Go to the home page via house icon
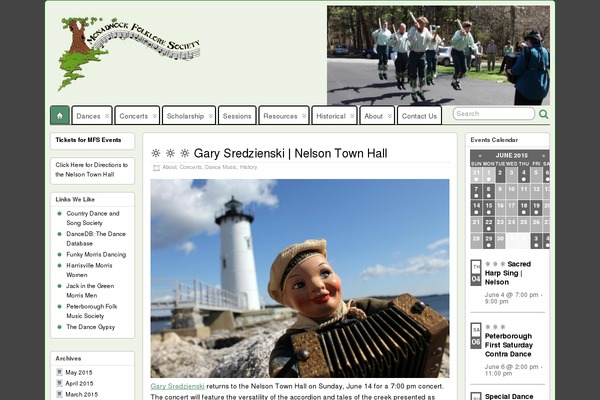 coord(60,115)
